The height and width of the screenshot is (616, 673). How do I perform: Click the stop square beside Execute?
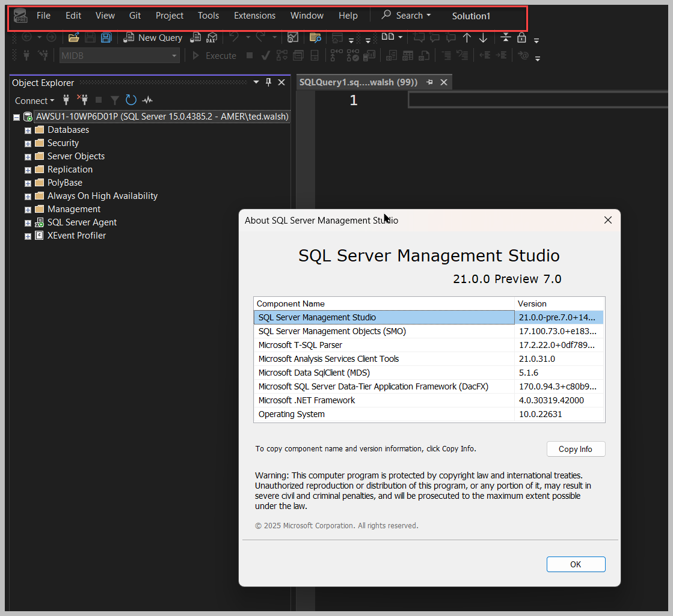(250, 55)
